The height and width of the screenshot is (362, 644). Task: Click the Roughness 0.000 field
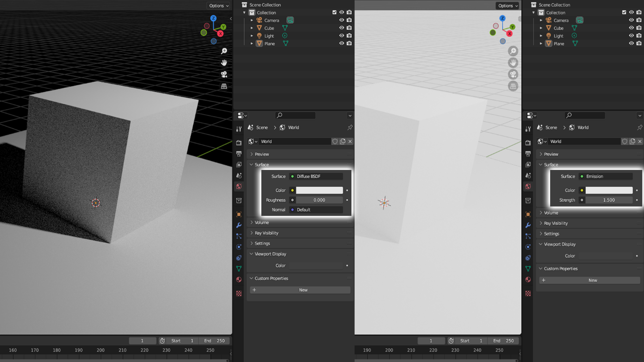319,200
